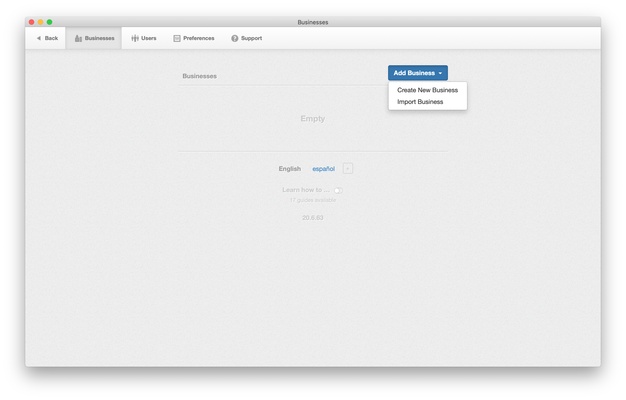Click the version number 20.6.63

(x=313, y=218)
